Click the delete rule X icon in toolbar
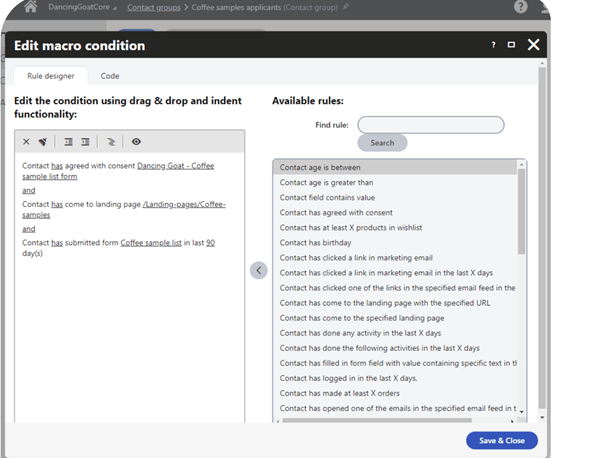Screen dimensions: 611x458 26,142
